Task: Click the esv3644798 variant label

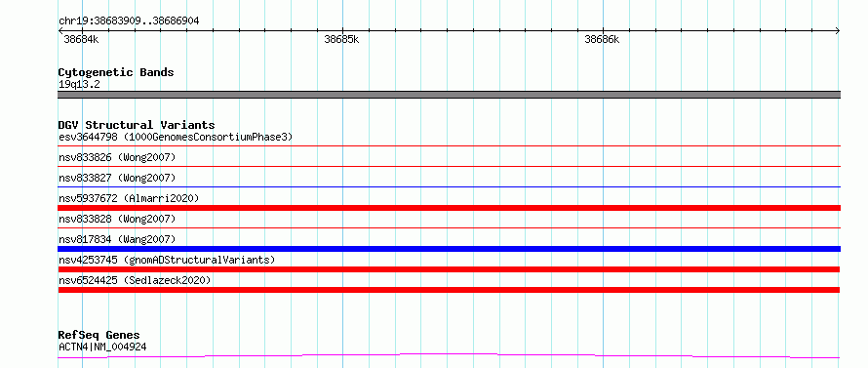Action: (176, 137)
